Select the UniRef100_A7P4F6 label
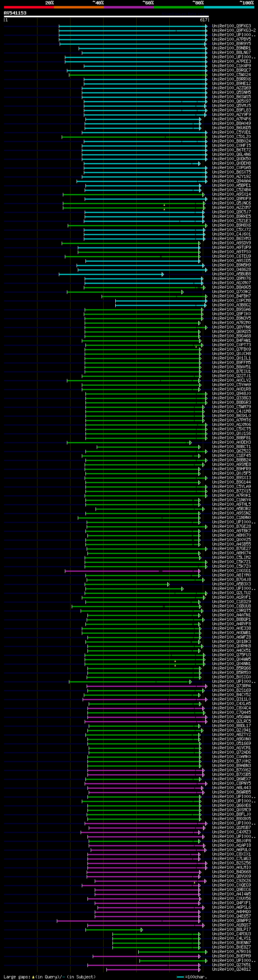This screenshot has width=258, height=980. point(231,119)
